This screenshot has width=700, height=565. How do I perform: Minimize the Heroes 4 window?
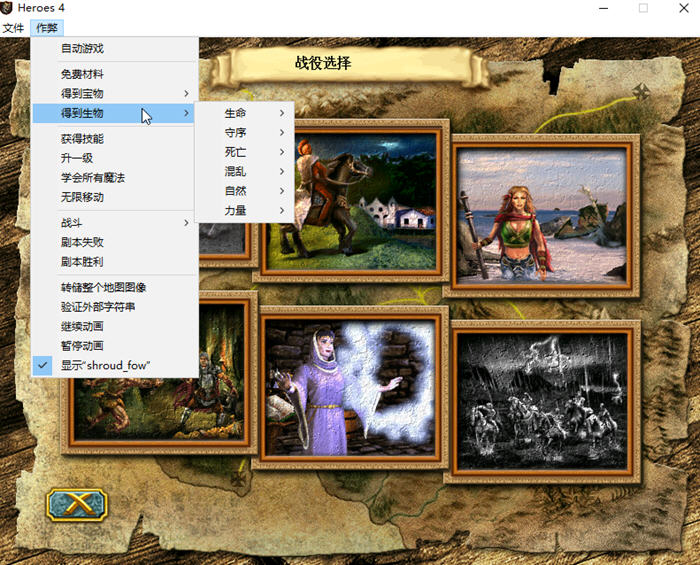(604, 8)
